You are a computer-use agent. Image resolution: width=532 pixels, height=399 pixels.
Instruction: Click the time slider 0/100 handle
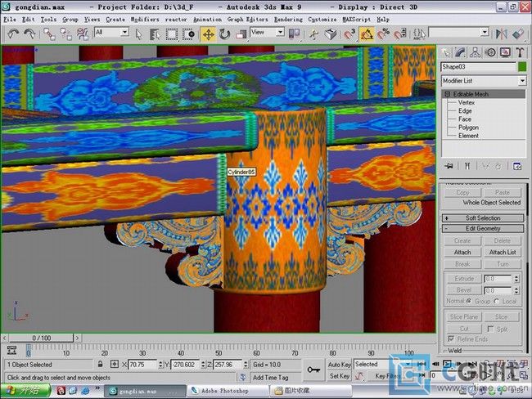pos(41,338)
